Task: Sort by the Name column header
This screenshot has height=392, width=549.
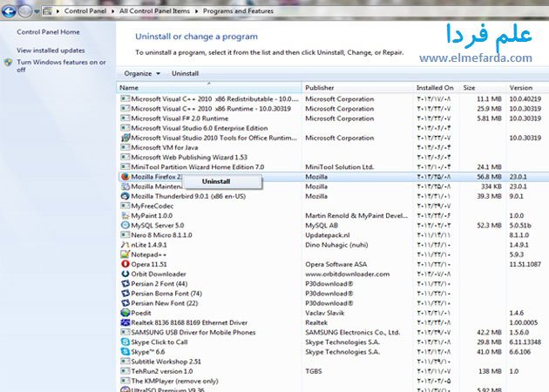Action: click(209, 87)
